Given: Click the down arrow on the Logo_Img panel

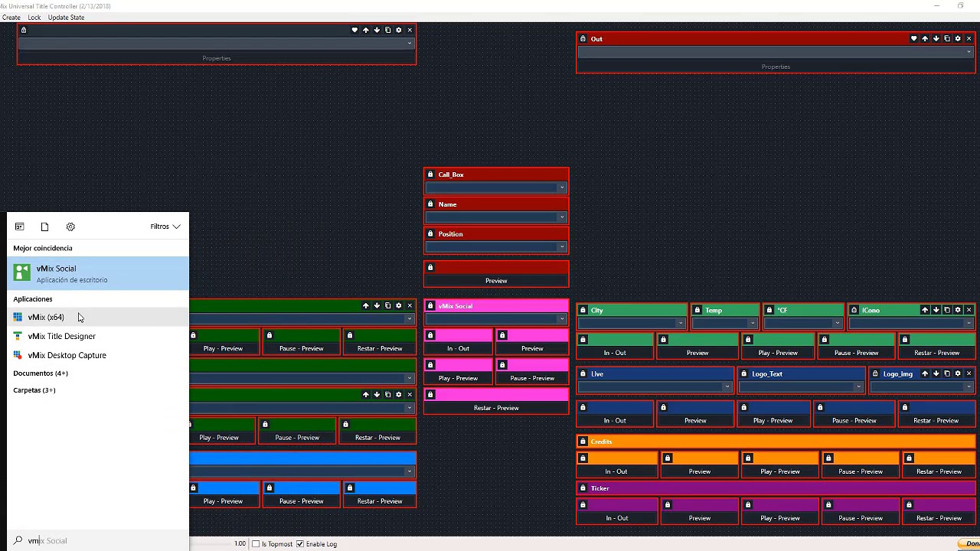Looking at the screenshot, I should click(x=936, y=373).
